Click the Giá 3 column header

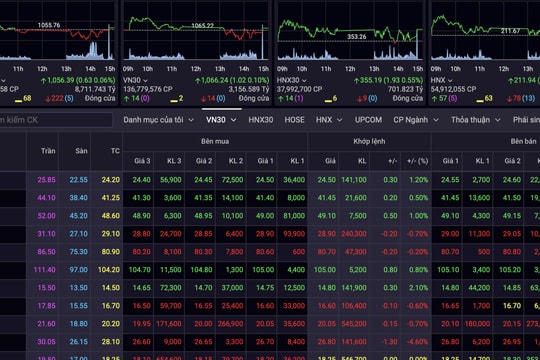(x=142, y=161)
